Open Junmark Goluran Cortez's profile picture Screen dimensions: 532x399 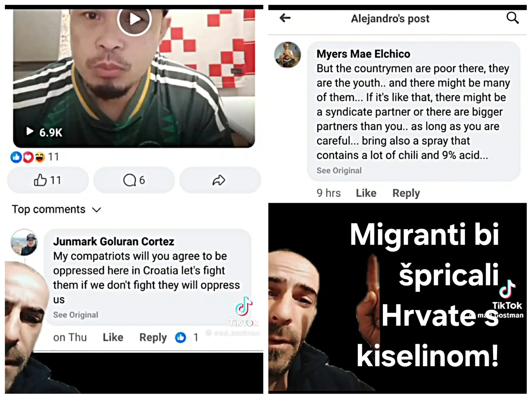24,242
